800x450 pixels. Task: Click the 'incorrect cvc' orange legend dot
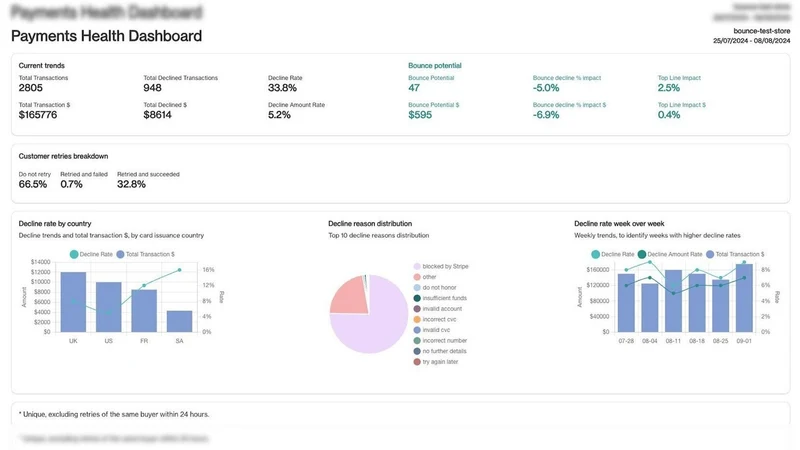click(x=417, y=319)
